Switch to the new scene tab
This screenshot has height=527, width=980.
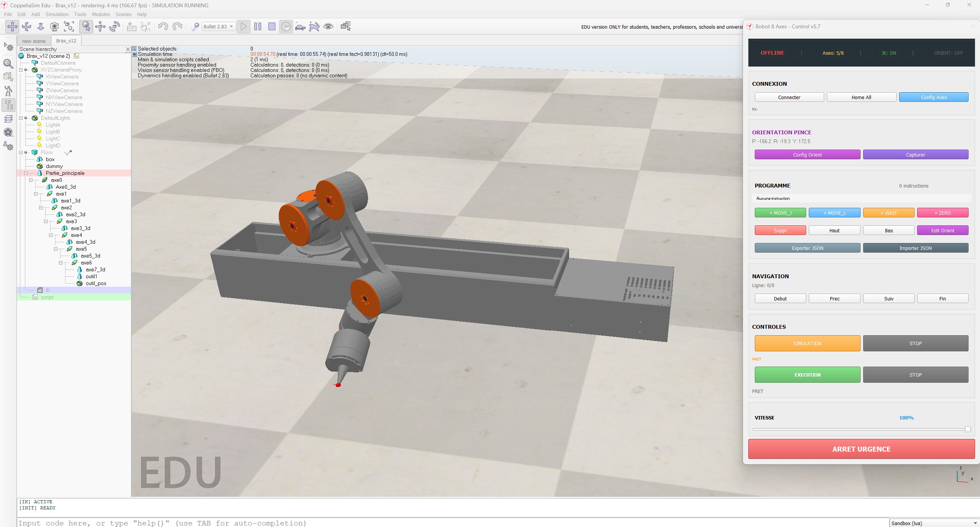click(34, 41)
